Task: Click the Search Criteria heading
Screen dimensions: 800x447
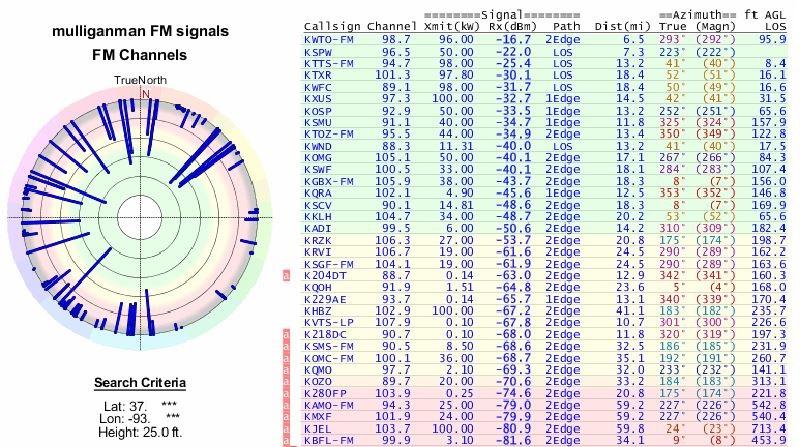Action: point(139,383)
